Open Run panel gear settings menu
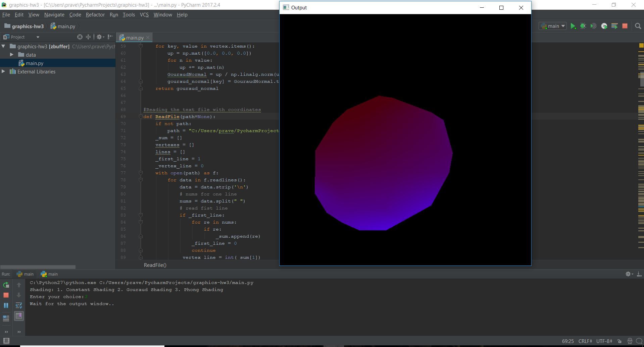Viewport: 644px width, 347px height. (x=629, y=274)
